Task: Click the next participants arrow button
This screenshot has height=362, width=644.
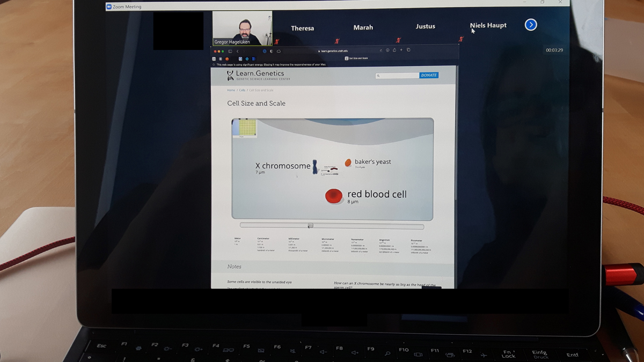Action: 530,25
